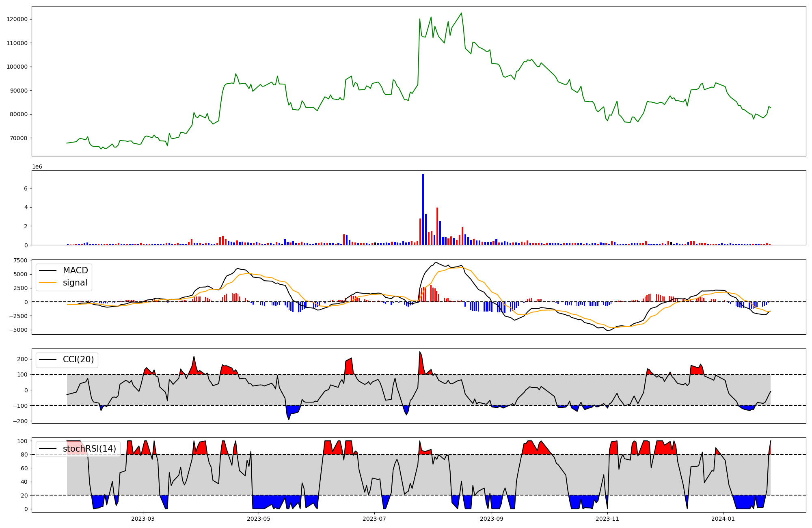Click the CCI(20) legend entry
Viewport: 812px width, 528px height.
click(x=78, y=359)
